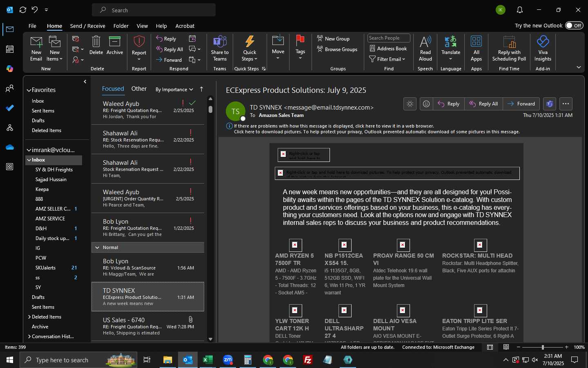Toggle sort order arrow in message list
The height and width of the screenshot is (368, 588).
(x=201, y=89)
